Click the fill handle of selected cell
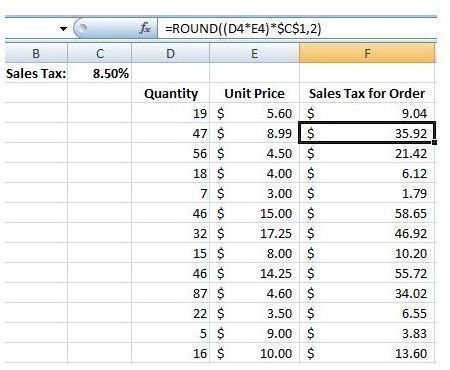 [434, 142]
